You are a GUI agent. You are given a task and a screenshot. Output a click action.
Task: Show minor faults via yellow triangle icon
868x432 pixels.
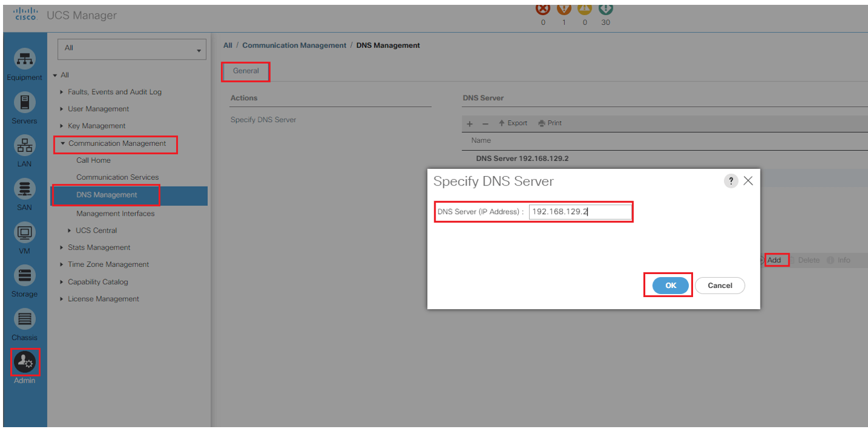point(584,9)
